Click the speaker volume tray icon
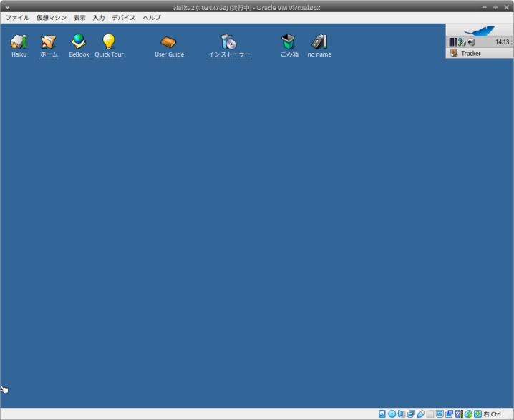Screen dimensions: 514x420 tap(471, 42)
